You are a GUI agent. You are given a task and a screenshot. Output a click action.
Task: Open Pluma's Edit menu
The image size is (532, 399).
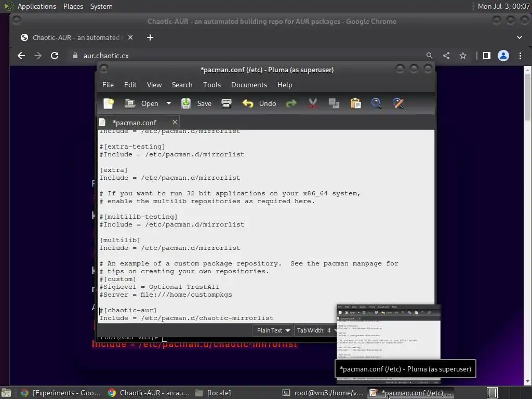coord(130,85)
